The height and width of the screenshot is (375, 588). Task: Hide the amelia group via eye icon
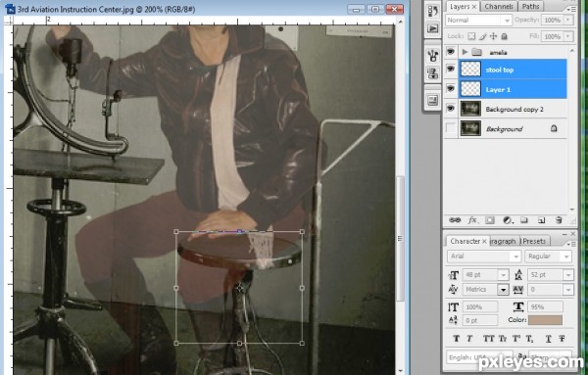click(x=451, y=52)
